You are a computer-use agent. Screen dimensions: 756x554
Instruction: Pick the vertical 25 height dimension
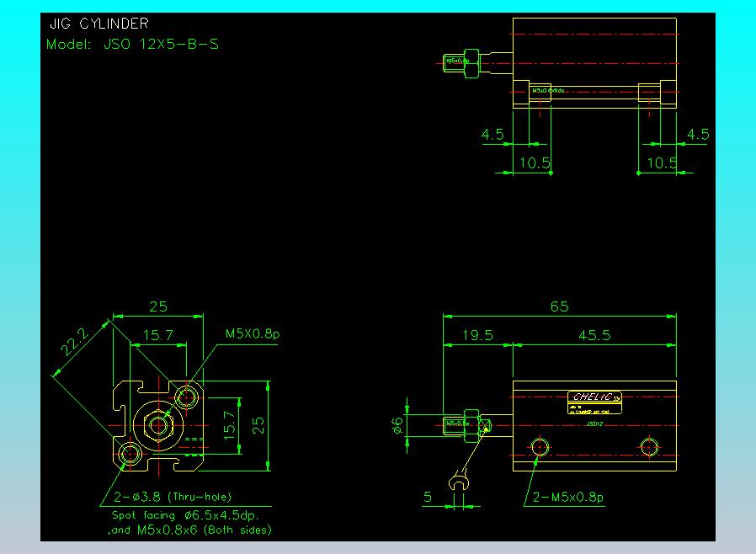(x=258, y=425)
